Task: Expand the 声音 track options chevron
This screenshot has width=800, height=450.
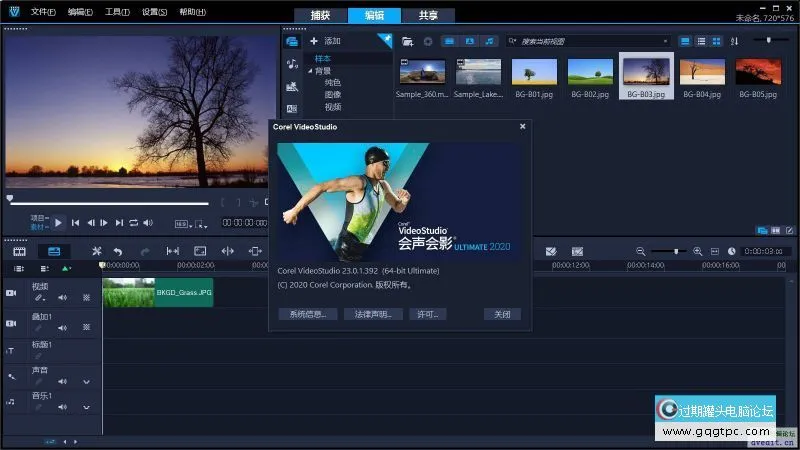Action: tap(86, 381)
